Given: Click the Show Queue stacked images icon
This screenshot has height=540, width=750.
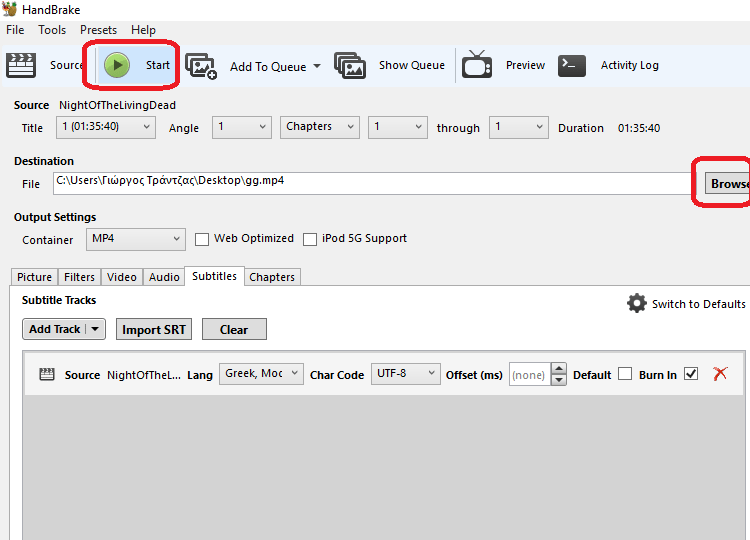Looking at the screenshot, I should coord(350,66).
